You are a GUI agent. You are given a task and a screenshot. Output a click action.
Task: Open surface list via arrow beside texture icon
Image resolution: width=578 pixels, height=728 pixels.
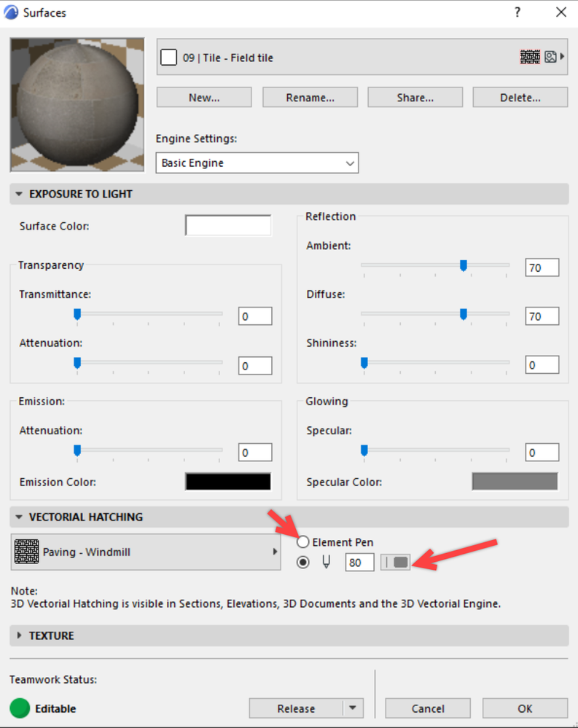(562, 56)
